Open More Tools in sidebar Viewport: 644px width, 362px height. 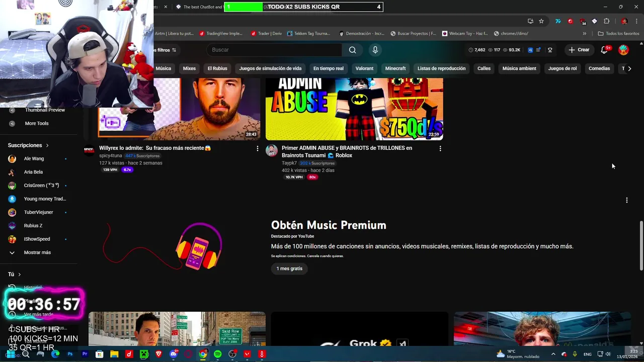[x=37, y=124]
